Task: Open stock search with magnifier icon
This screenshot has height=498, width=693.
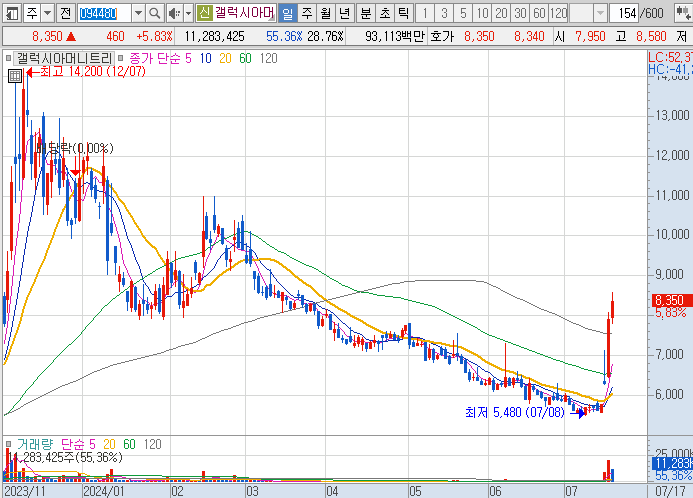Action: click(155, 14)
